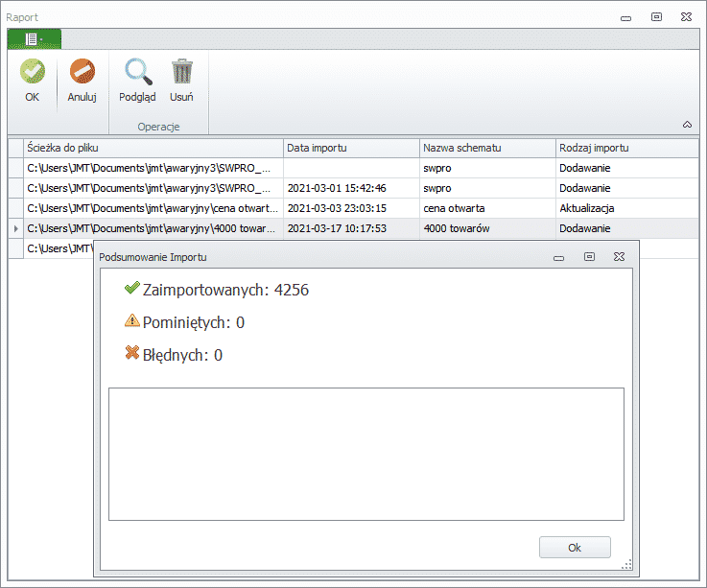The width and height of the screenshot is (707, 588).
Task: Collapse the ribbon with the chevron
Action: [x=687, y=125]
